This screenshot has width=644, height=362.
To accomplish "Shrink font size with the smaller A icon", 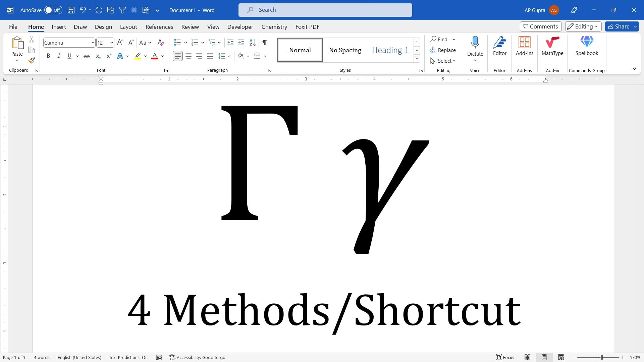I will pyautogui.click(x=131, y=43).
